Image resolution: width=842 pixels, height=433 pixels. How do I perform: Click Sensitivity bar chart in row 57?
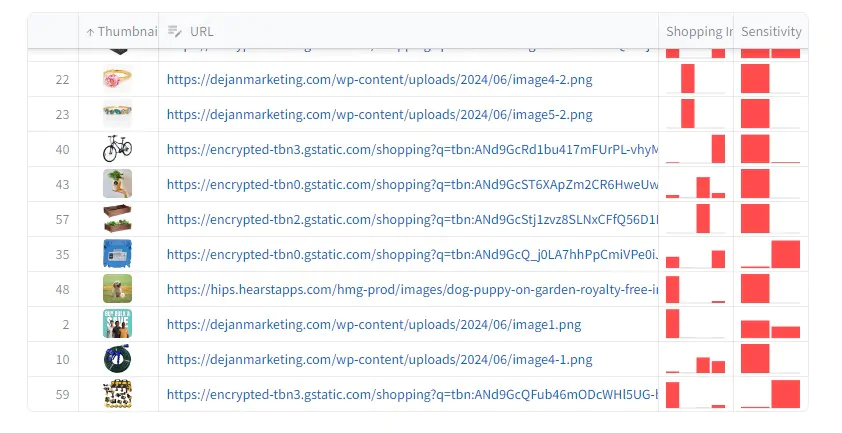click(x=771, y=219)
